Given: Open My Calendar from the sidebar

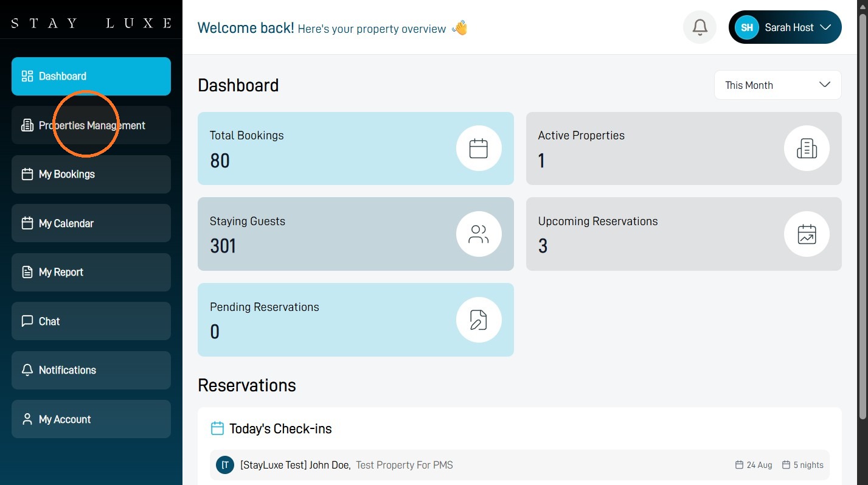Looking at the screenshot, I should point(91,223).
